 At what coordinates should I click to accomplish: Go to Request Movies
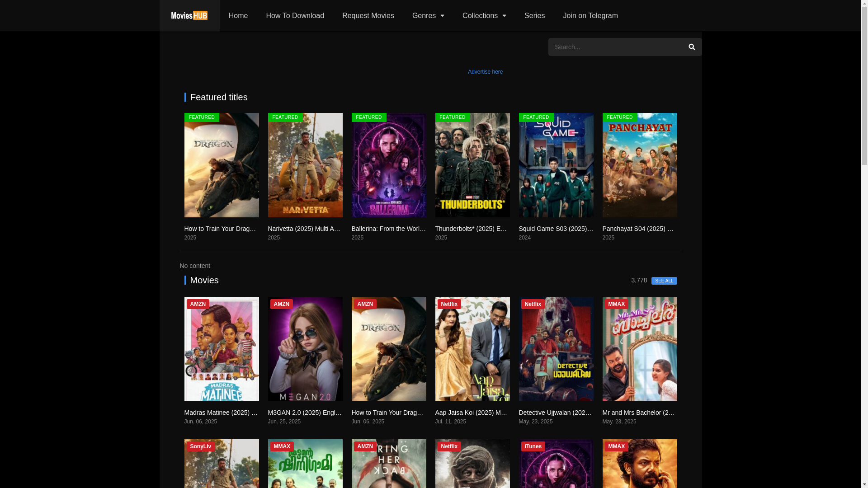pyautogui.click(x=368, y=16)
